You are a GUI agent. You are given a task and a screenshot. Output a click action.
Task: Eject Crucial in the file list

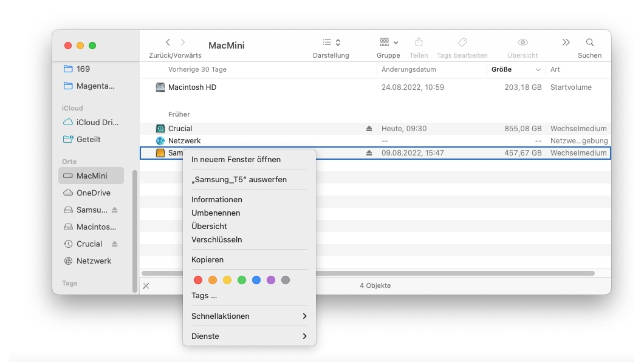point(369,129)
